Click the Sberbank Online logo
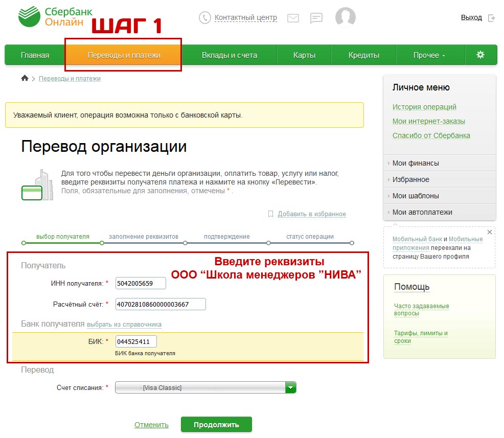The width and height of the screenshot is (504, 438). point(55,17)
